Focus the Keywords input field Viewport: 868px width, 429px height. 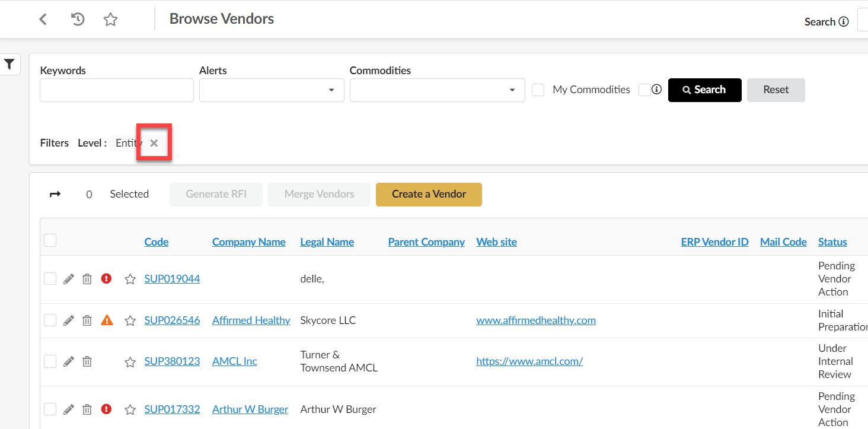pyautogui.click(x=117, y=90)
